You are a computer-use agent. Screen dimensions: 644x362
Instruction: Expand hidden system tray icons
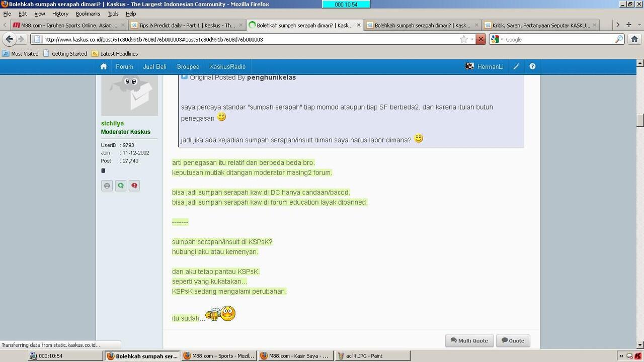(621, 356)
